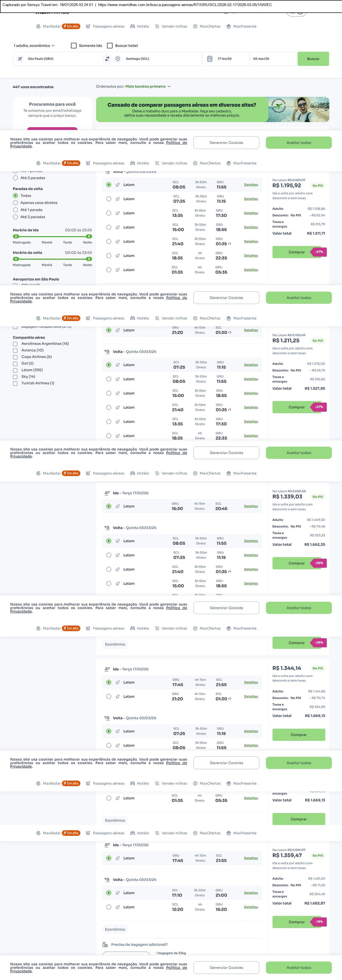Screen dimensions: 342x980
Task: Click the return date field '05 mar/26'
Action: (272, 59)
